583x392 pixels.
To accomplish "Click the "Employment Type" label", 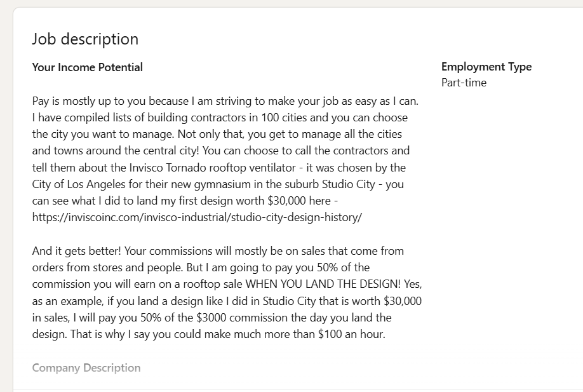I will pos(486,67).
